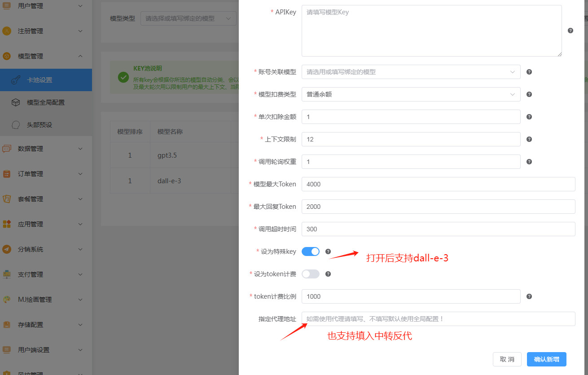Click the help icon beside APIKey field
This screenshot has width=588, height=375.
[570, 30]
